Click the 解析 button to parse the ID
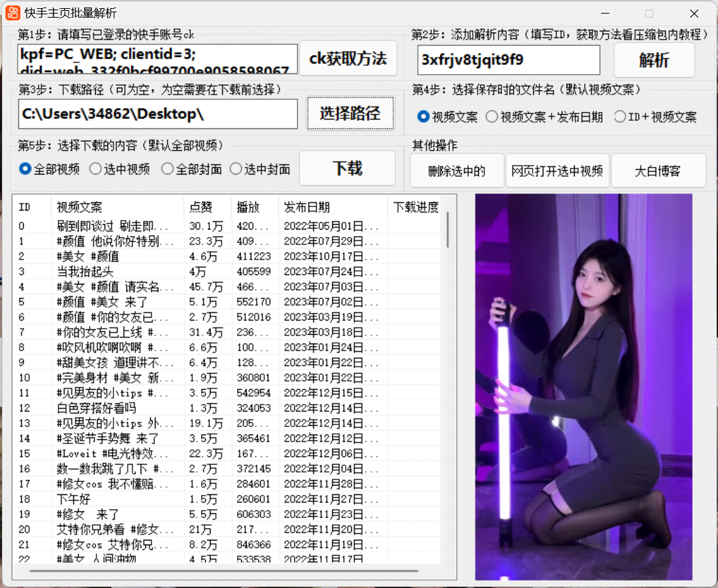 (653, 60)
